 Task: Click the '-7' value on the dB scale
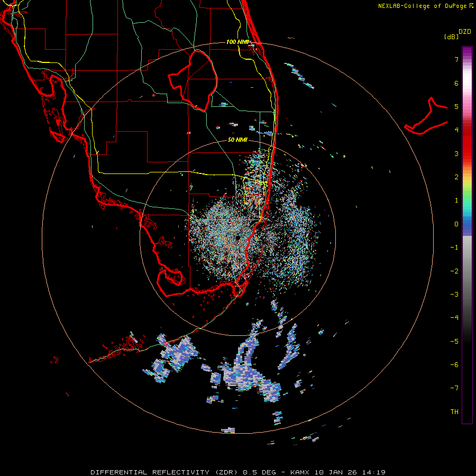pyautogui.click(x=454, y=388)
